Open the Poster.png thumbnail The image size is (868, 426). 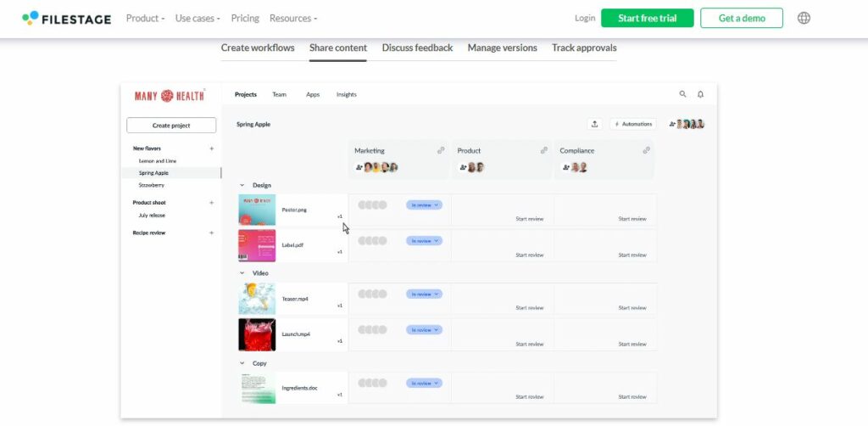tap(257, 210)
